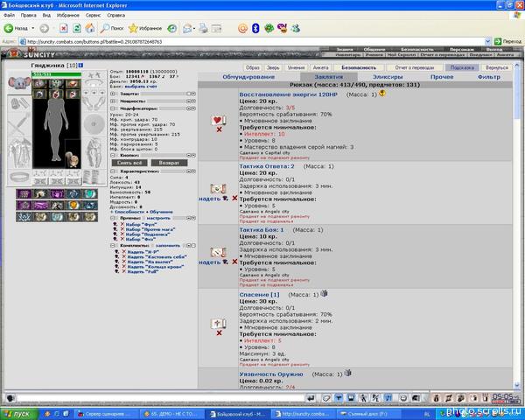Click the green HP progress bar
The image size is (525, 420).
(56, 74)
